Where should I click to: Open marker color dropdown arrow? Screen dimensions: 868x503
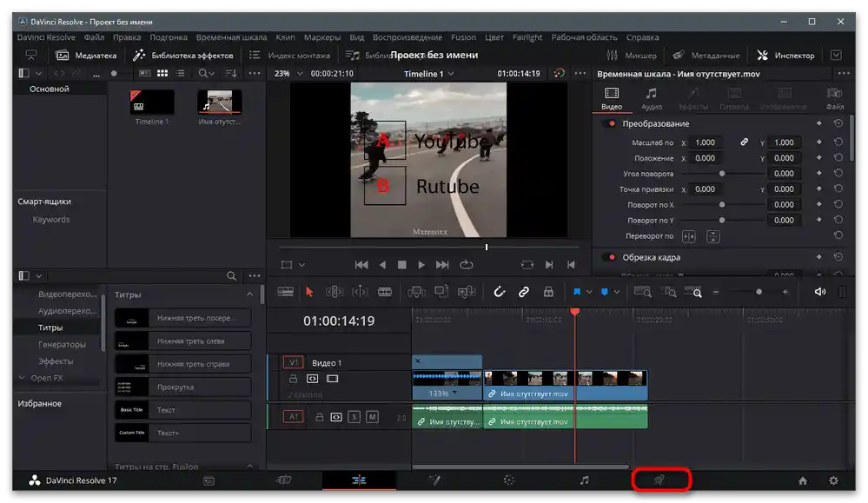pos(617,292)
